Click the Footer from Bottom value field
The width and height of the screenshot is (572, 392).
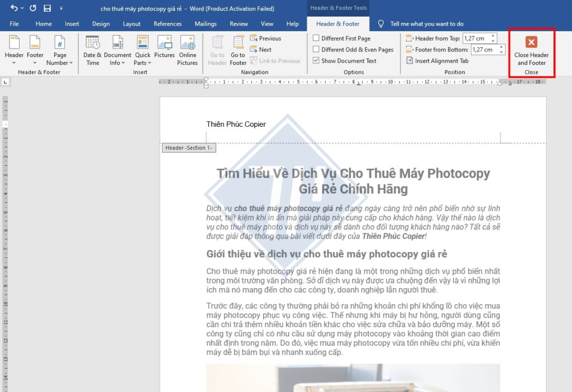[x=484, y=50]
